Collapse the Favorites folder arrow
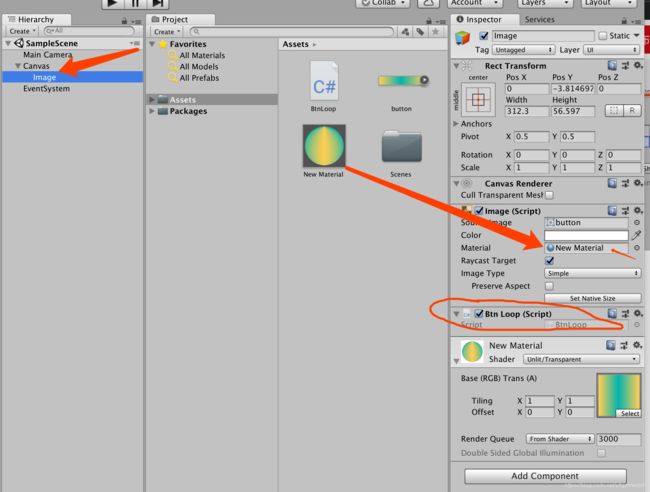The height and width of the screenshot is (492, 650). [152, 44]
